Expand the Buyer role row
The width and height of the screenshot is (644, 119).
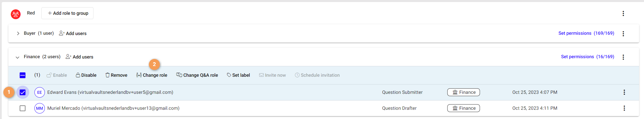click(x=18, y=34)
